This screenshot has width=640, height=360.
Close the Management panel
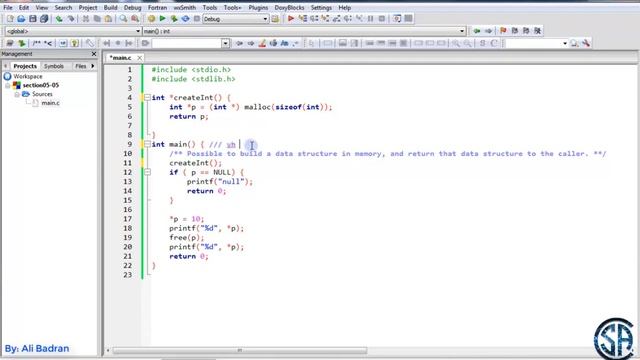pos(94,54)
